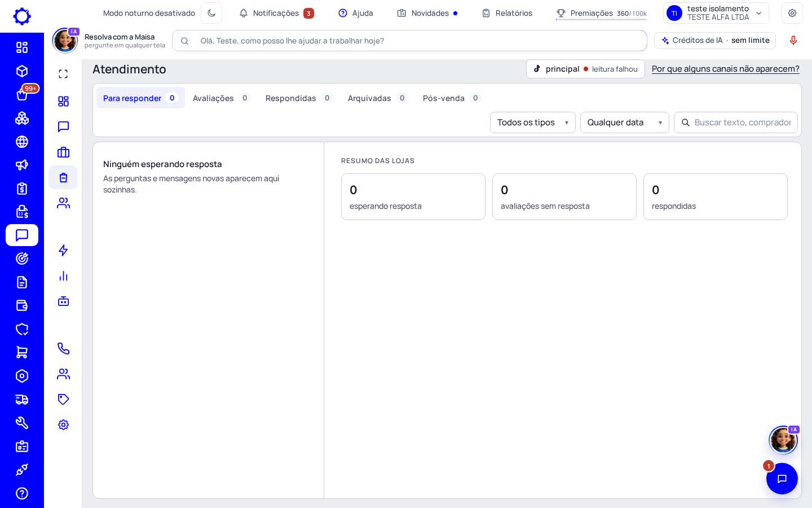Click the globe icon in the blue sidebar
The image size is (812, 508).
pos(22,142)
